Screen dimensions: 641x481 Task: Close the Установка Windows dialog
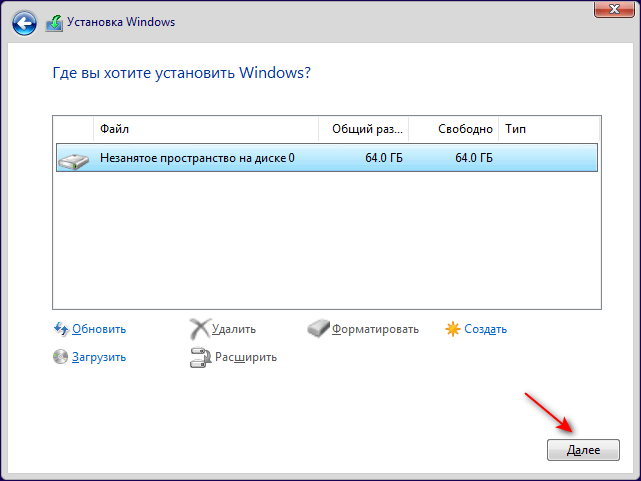(614, 9)
